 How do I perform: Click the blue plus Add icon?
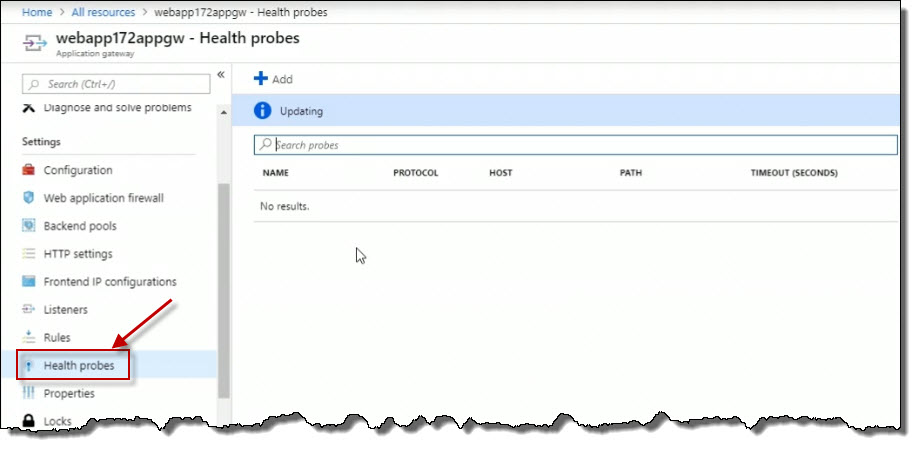(x=261, y=79)
